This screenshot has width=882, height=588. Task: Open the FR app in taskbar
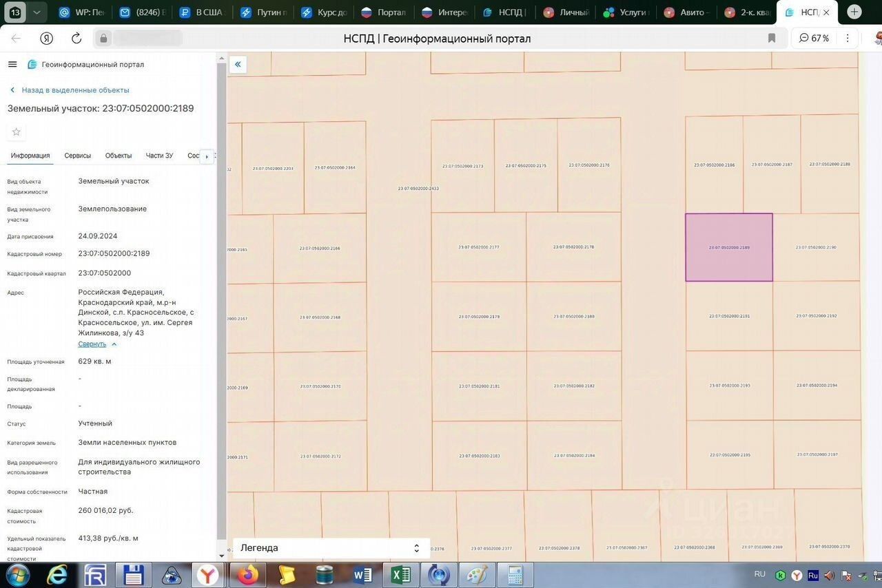[x=95, y=575]
